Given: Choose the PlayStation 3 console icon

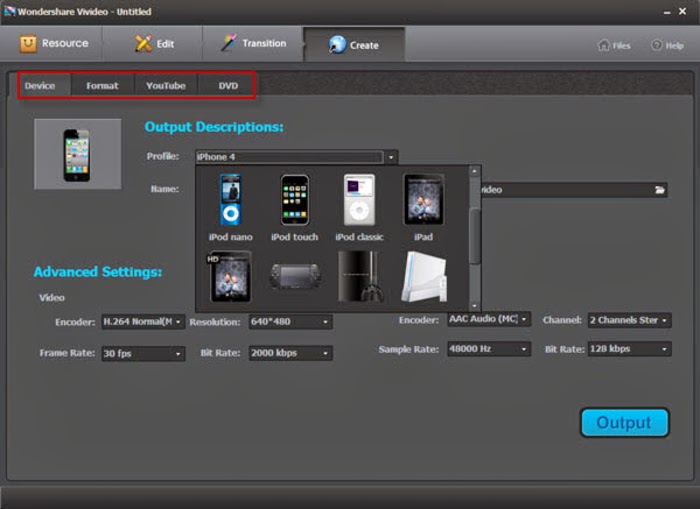Looking at the screenshot, I should pos(360,277).
